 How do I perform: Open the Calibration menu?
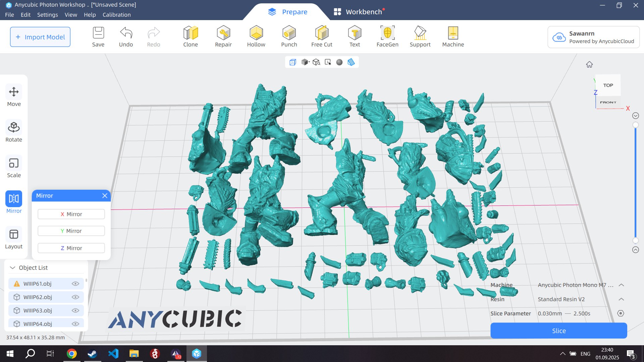pyautogui.click(x=116, y=15)
